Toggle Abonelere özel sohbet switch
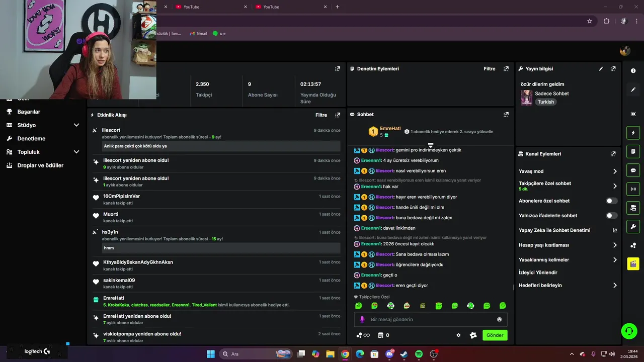 611,201
